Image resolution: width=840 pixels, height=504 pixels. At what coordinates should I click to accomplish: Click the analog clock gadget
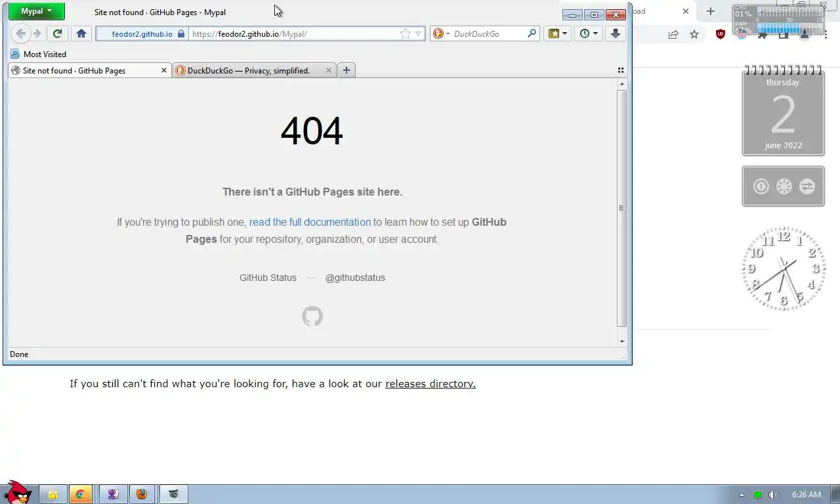coord(783,268)
